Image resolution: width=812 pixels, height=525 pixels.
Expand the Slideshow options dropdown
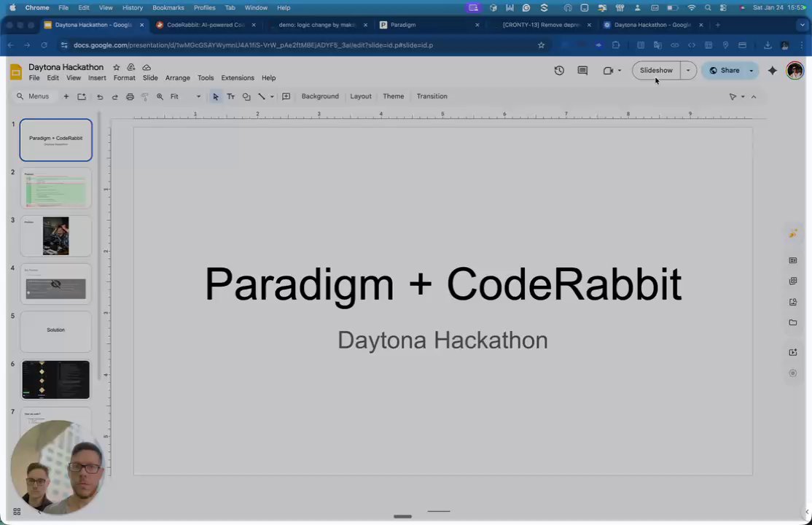[x=688, y=71]
